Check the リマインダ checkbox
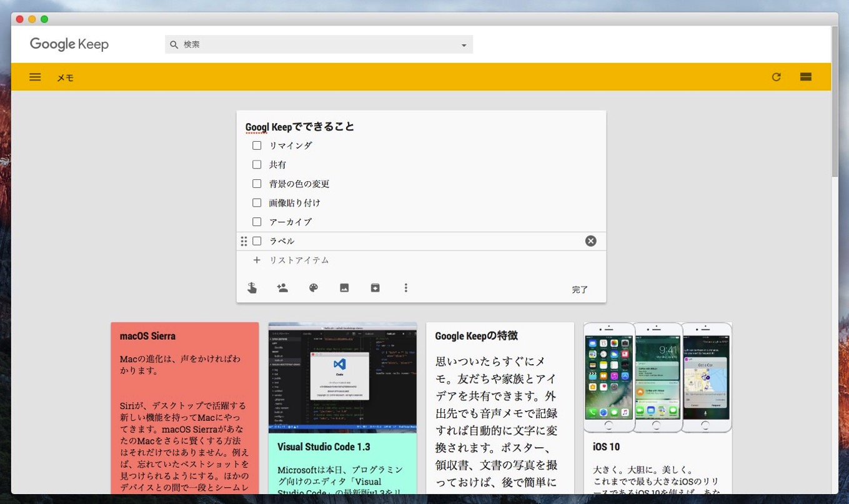 point(257,146)
